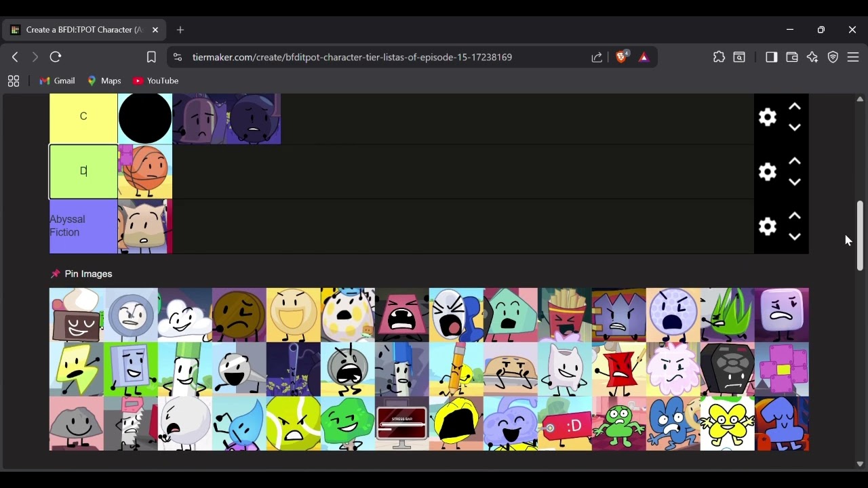
Task: Open the Maps bookmark
Action: pos(104,81)
